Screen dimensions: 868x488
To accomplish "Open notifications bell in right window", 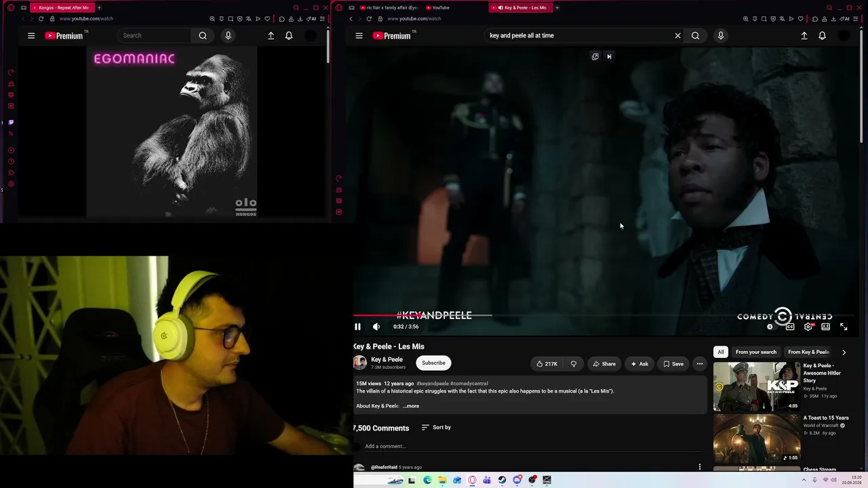I will (822, 35).
